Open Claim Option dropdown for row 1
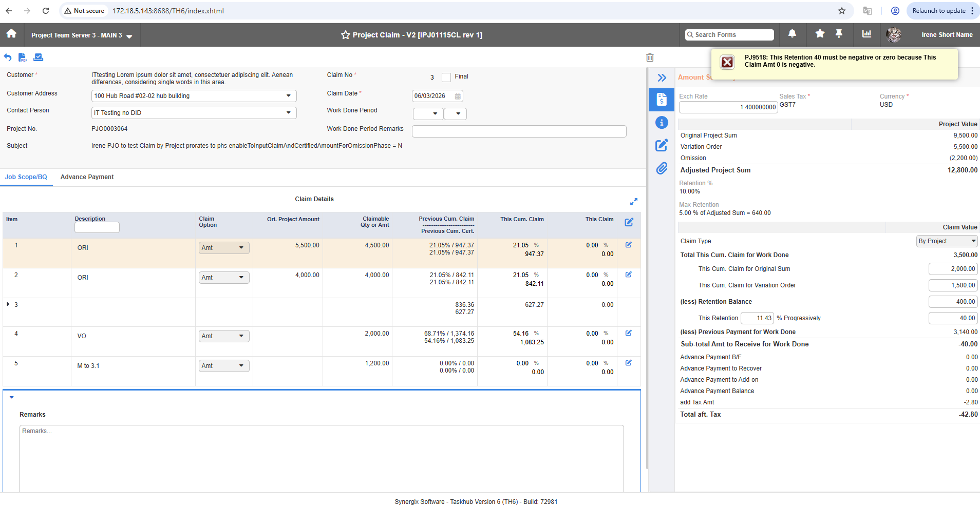The height and width of the screenshot is (507, 980). (224, 248)
